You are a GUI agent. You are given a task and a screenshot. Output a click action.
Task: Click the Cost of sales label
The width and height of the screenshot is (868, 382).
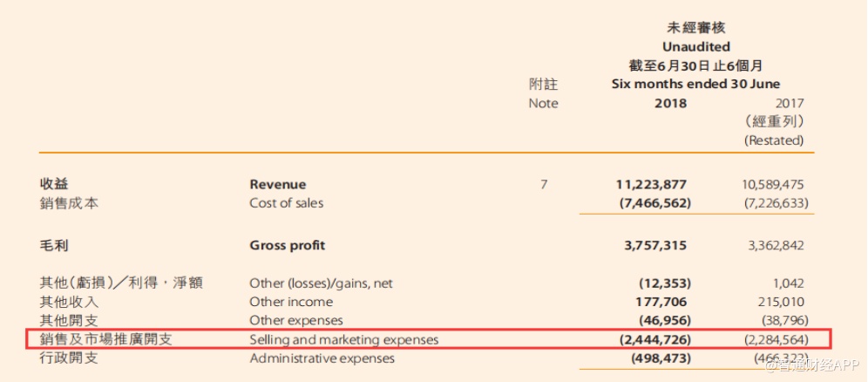[x=286, y=203]
